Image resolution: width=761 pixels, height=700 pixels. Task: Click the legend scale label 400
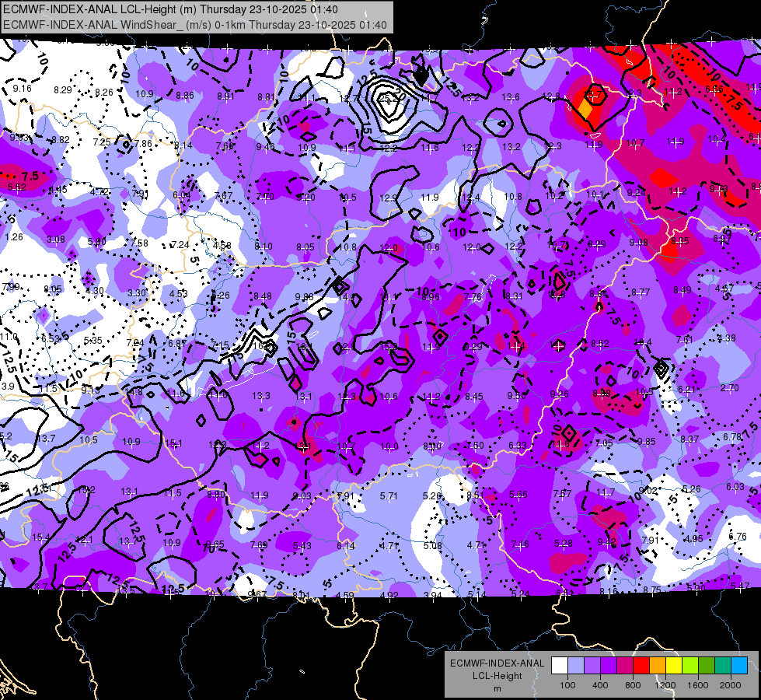coord(600,685)
